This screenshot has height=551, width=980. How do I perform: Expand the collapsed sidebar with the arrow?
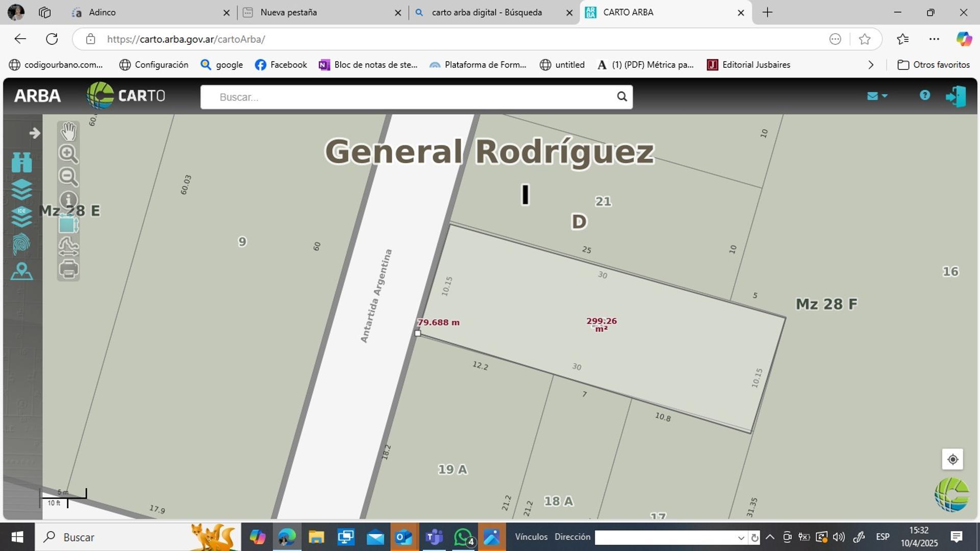click(x=34, y=133)
